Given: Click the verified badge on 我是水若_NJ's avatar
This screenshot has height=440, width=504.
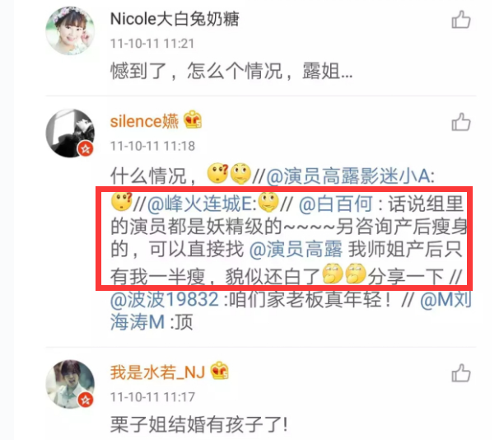Looking at the screenshot, I should click(x=86, y=400).
